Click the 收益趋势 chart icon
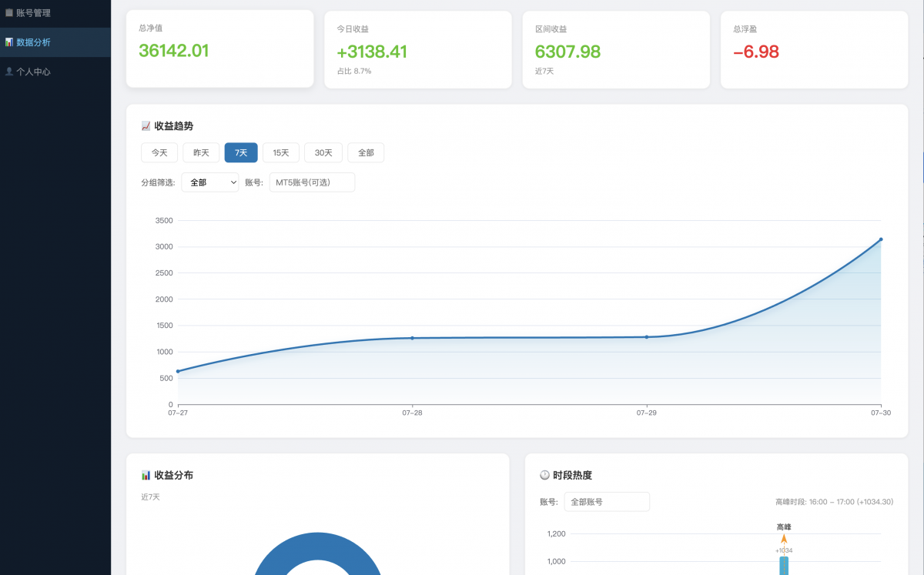This screenshot has height=575, width=924. tap(146, 126)
